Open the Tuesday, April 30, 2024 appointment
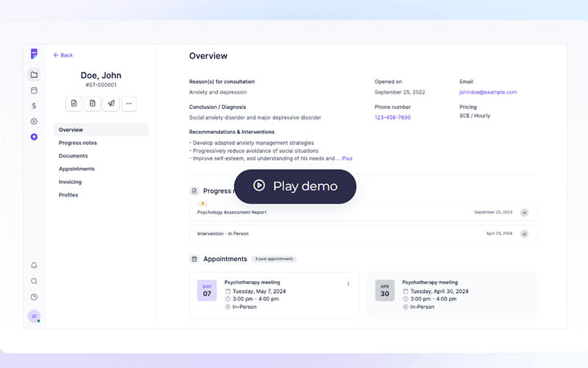The width and height of the screenshot is (588, 368). (451, 295)
